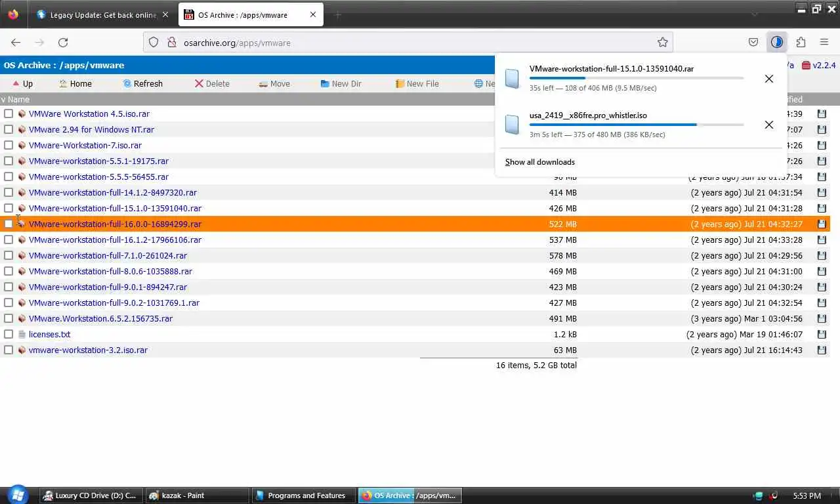This screenshot has width=840, height=504.
Task: Click the 5:53 PM taskbar clock
Action: pyautogui.click(x=807, y=495)
